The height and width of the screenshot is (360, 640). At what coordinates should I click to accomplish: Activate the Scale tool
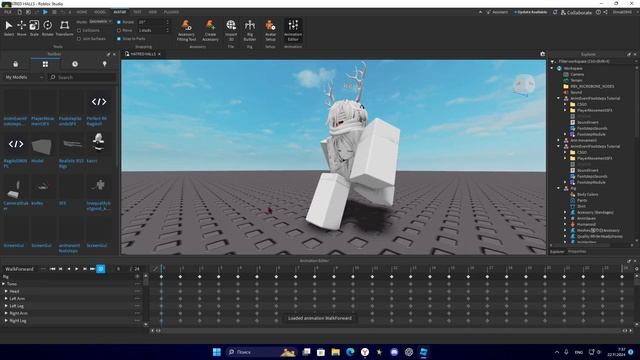tap(34, 28)
